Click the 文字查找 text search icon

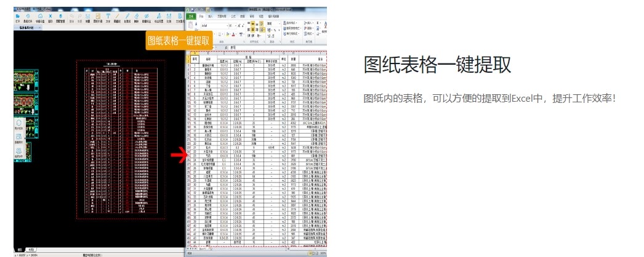pos(180,18)
